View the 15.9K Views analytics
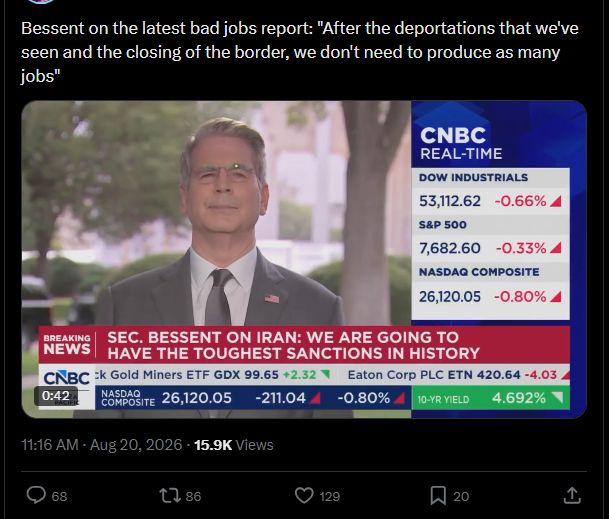This screenshot has width=609, height=519. (234, 445)
